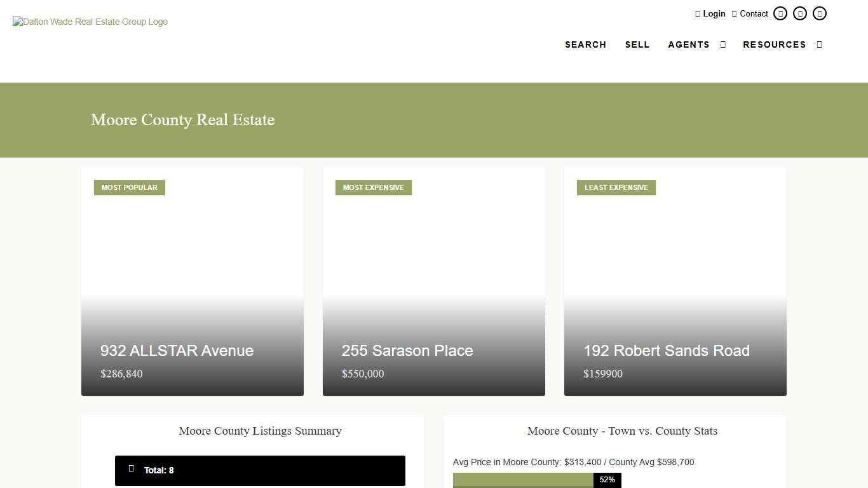Click the first social media circle icon

pos(780,13)
